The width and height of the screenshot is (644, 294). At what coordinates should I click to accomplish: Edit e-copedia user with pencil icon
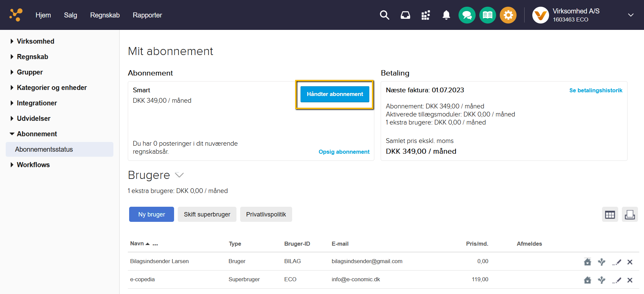616,280
